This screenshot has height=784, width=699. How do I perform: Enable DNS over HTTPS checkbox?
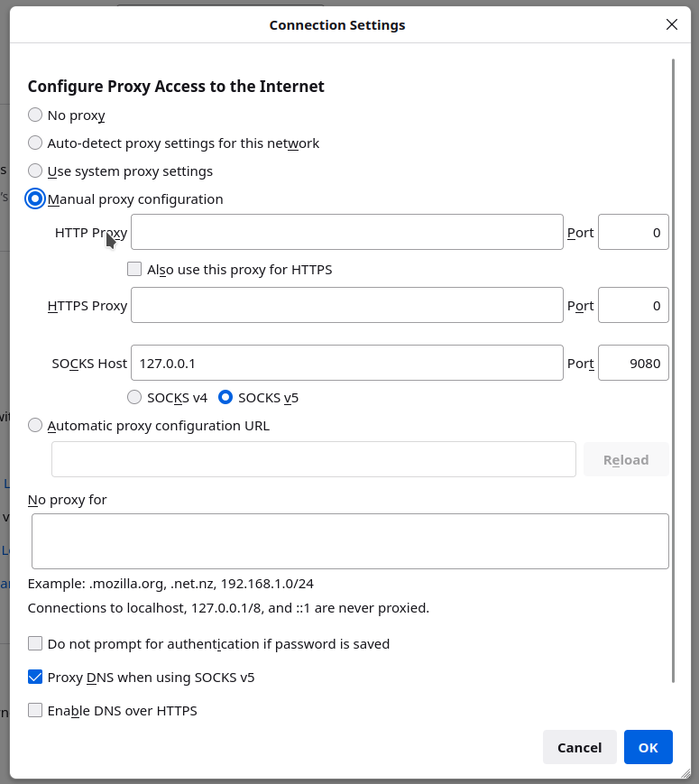pos(35,710)
